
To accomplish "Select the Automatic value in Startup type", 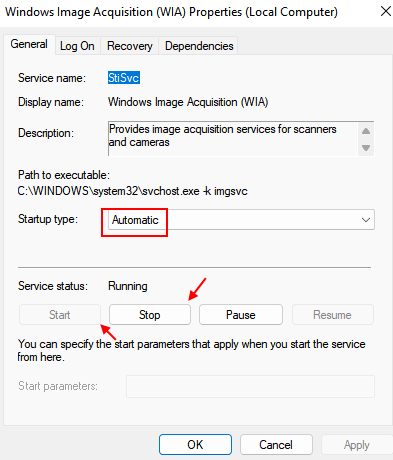I will [x=135, y=220].
